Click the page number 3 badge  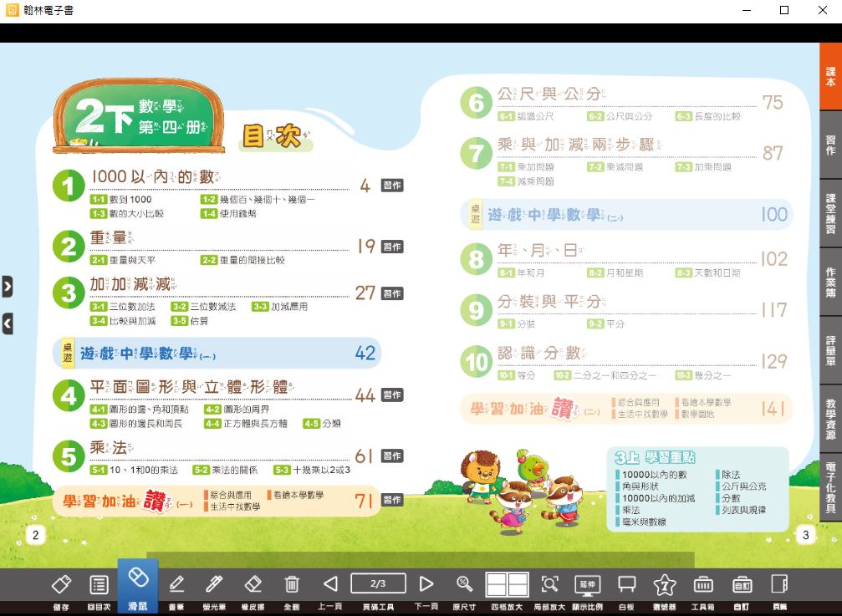[x=805, y=535]
